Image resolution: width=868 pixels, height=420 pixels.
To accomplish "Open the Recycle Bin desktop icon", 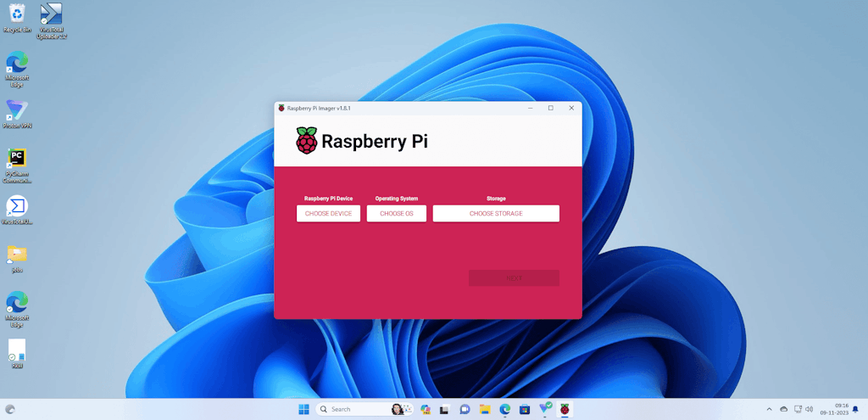I will click(17, 18).
